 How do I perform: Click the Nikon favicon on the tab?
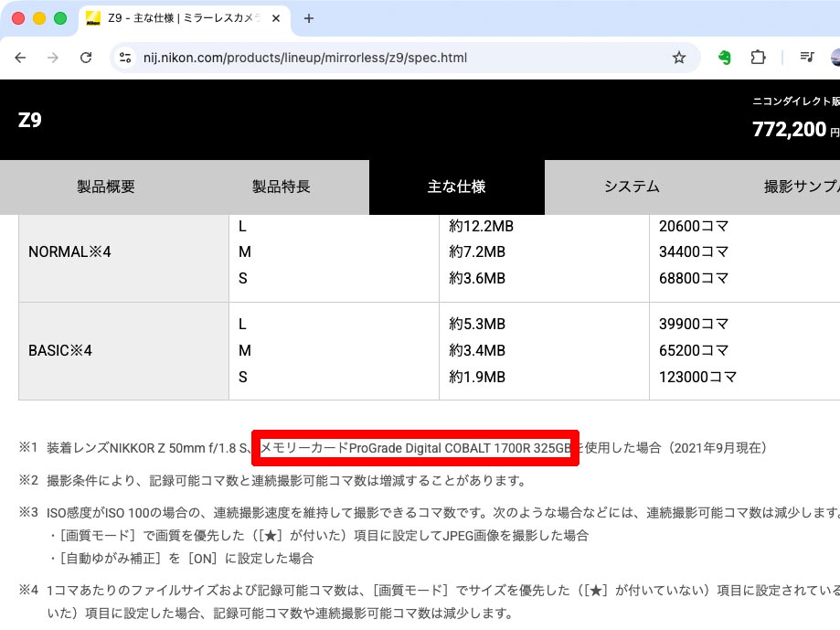(92, 17)
